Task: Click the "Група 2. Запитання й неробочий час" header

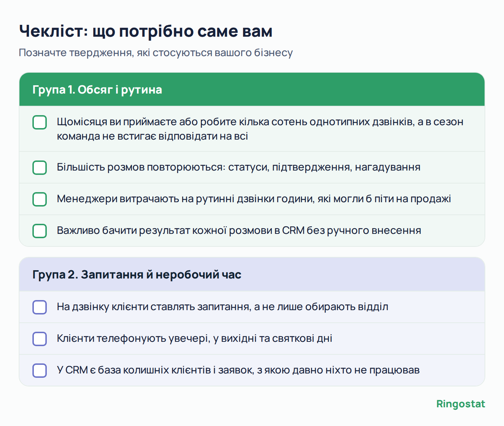Action: point(252,275)
